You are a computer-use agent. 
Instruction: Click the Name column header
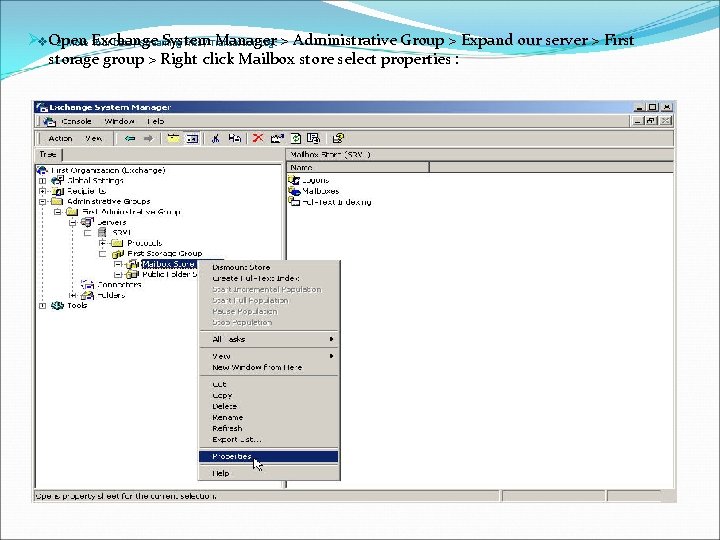pyautogui.click(x=358, y=168)
